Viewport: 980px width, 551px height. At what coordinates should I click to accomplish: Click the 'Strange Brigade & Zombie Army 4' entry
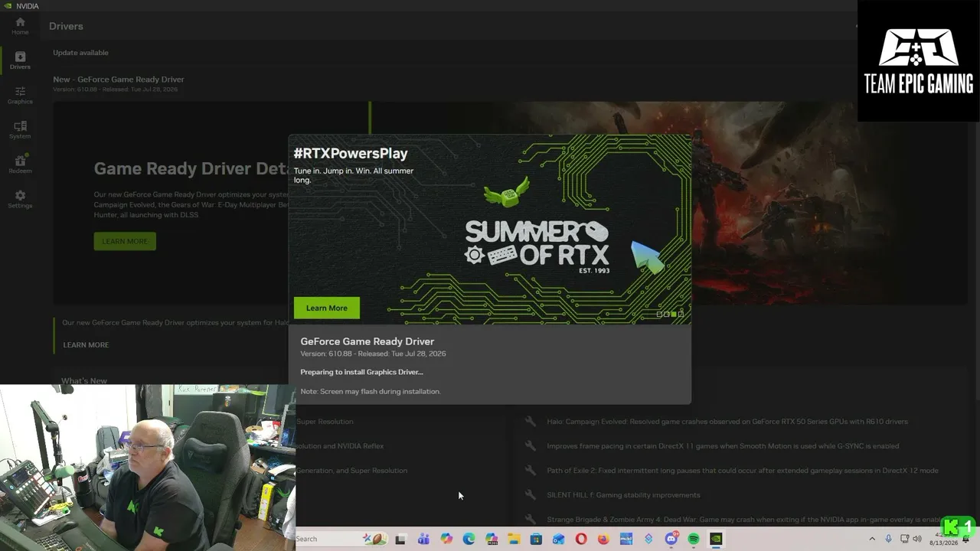pyautogui.click(x=743, y=520)
